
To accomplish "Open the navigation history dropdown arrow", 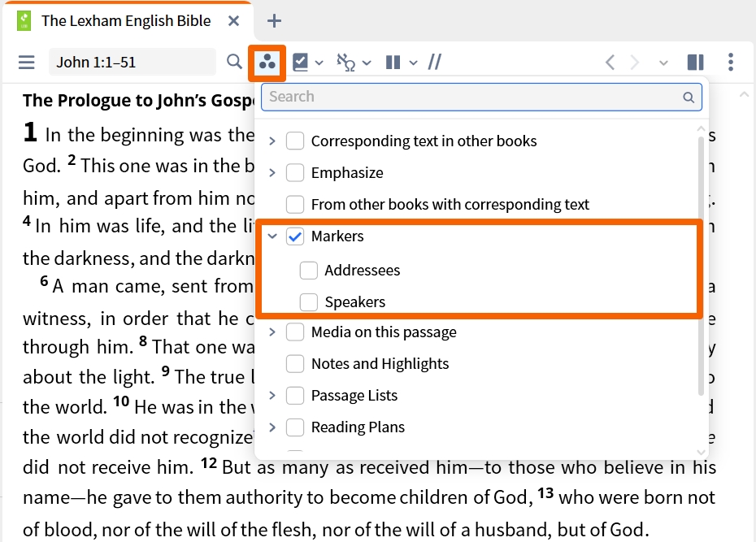I will pos(663,63).
